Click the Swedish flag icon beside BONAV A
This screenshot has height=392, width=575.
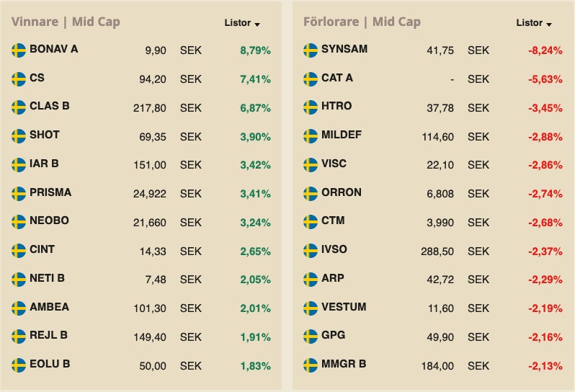[x=19, y=50]
